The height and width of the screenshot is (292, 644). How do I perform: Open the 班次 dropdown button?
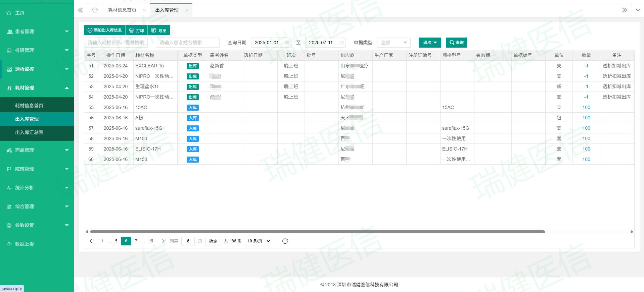(430, 43)
